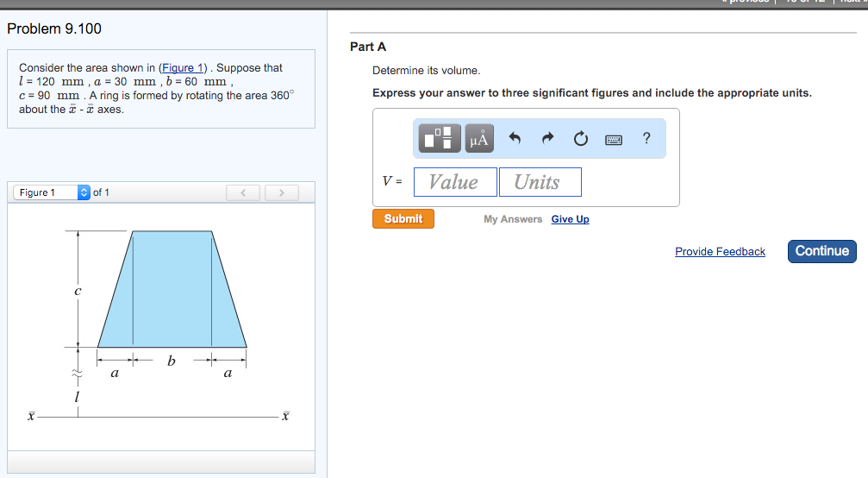The width and height of the screenshot is (868, 478).
Task: Undo the last answer edit
Action: coord(515,138)
